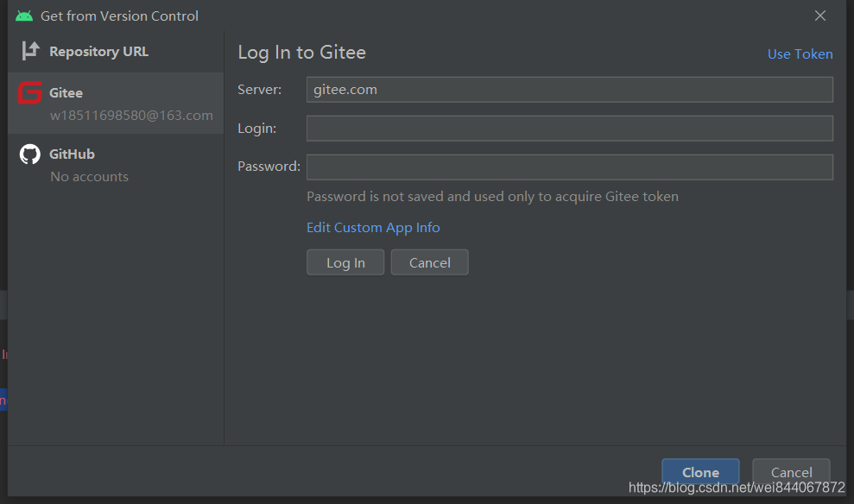854x504 pixels.
Task: Click the blue Clone button
Action: pos(700,472)
